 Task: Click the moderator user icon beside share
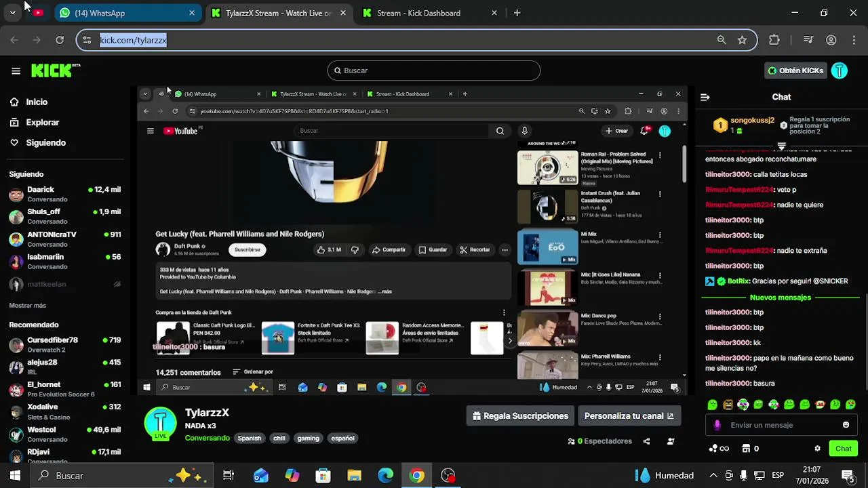click(x=671, y=441)
